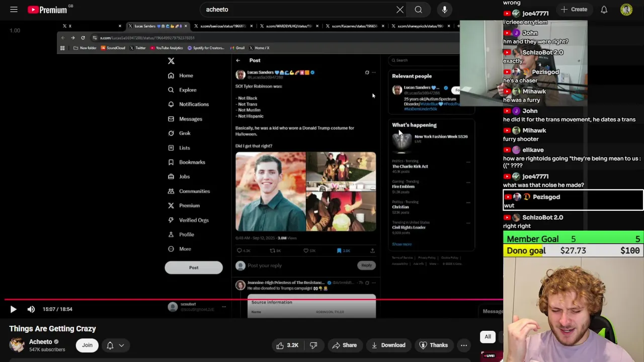Like the video with thumbs up
644x362 pixels.
click(287, 345)
